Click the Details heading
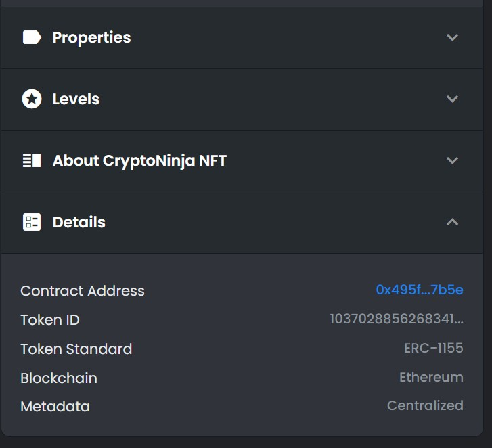Image resolution: width=492 pixels, height=448 pixels. tap(79, 222)
